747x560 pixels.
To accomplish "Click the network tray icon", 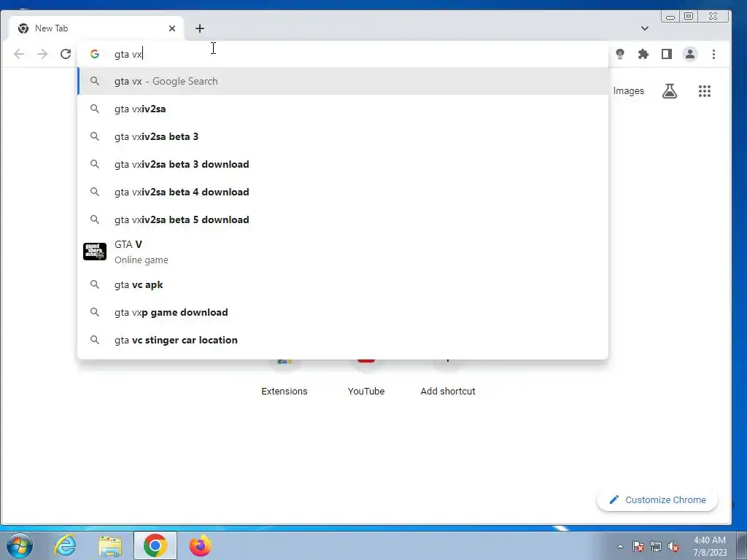I will coord(656,547).
